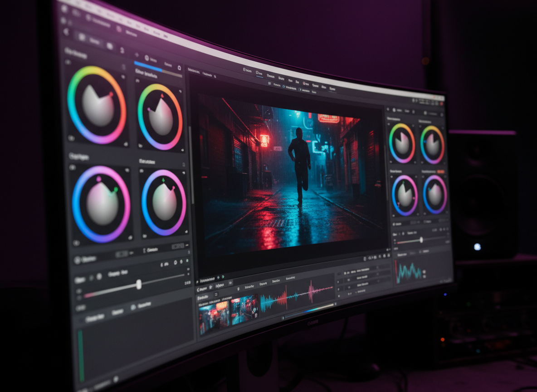Click the plus icon above the blue progress bar
Image resolution: width=537 pixels, height=392 pixels.
click(x=137, y=55)
